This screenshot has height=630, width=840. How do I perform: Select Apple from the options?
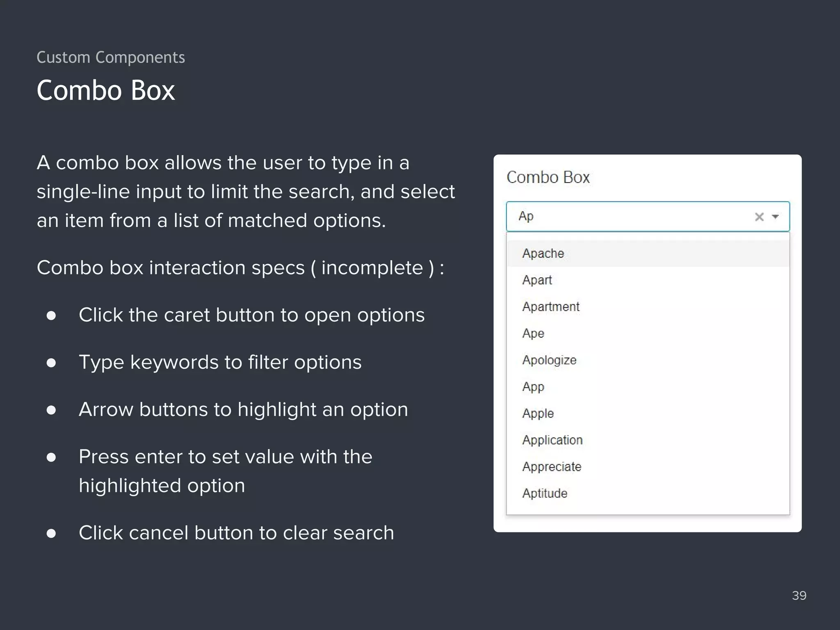(648, 413)
